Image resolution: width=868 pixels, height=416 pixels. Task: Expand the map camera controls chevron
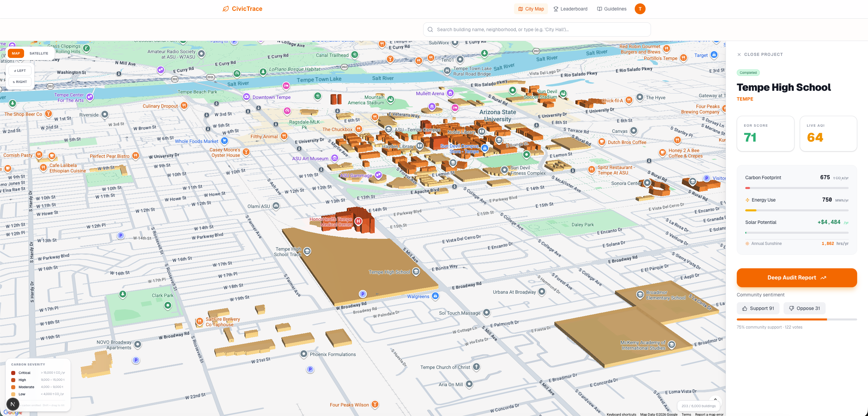point(715,399)
